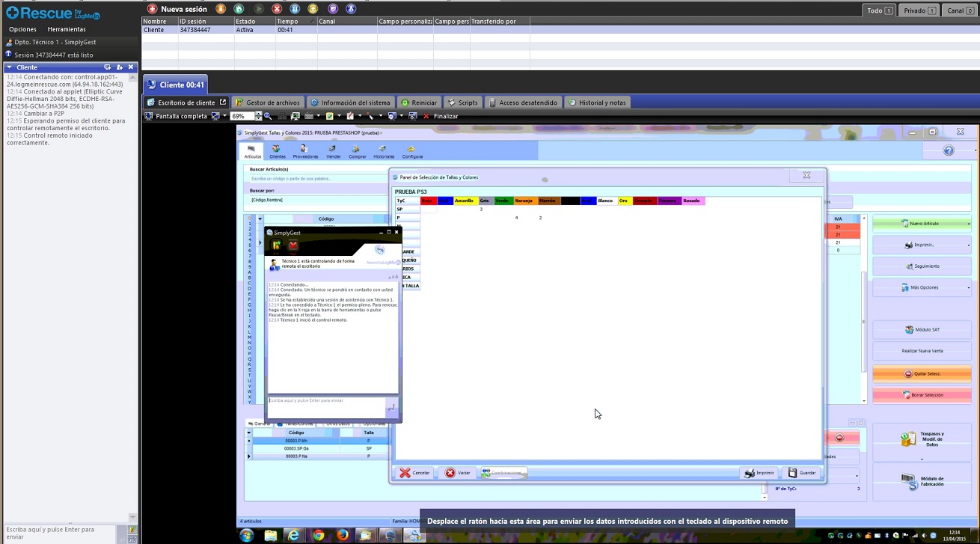Image resolution: width=980 pixels, height=544 pixels.
Task: Expand the green checkmark dropdown arrow
Action: (339, 116)
